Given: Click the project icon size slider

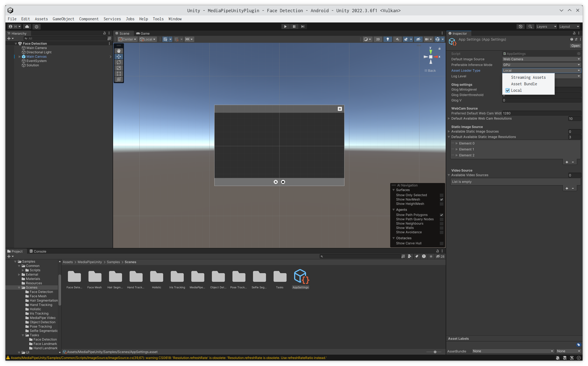Looking at the screenshot, I should pos(435,352).
